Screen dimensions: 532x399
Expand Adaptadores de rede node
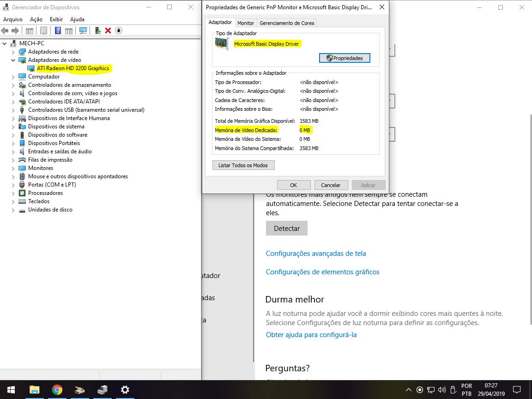pos(13,52)
